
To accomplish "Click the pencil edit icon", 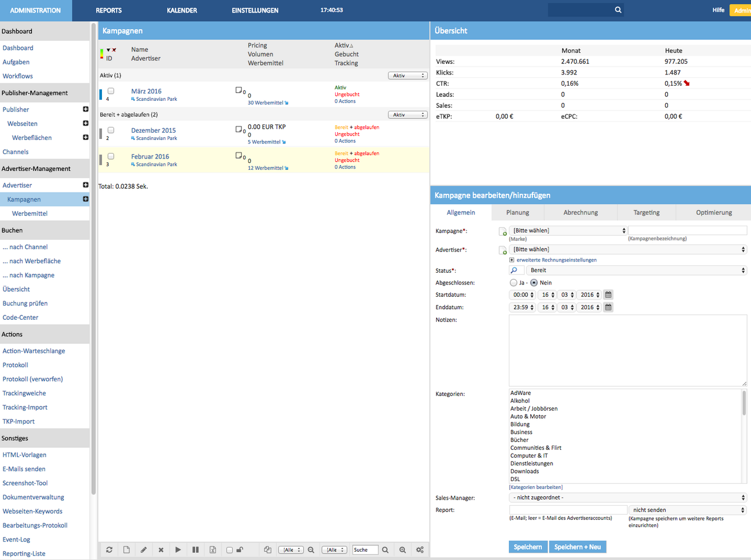I will tap(143, 550).
